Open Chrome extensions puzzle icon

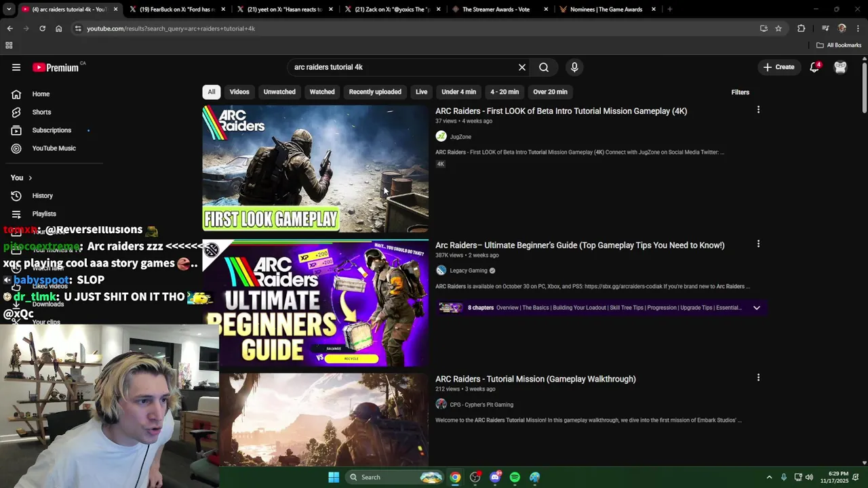tap(802, 28)
